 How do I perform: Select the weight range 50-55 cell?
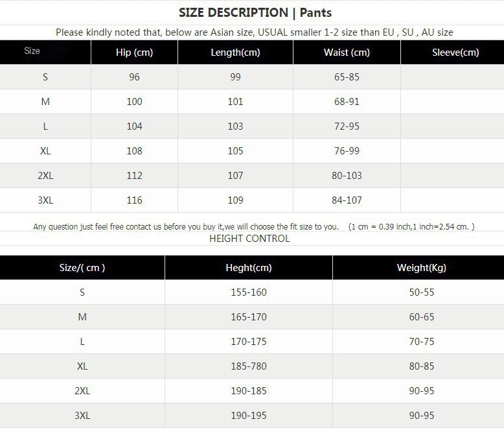(x=421, y=292)
